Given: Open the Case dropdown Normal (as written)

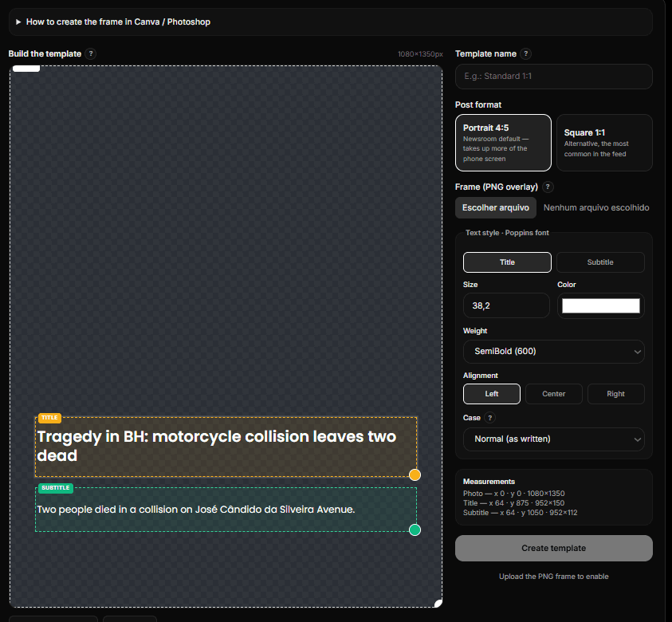Looking at the screenshot, I should tap(554, 439).
